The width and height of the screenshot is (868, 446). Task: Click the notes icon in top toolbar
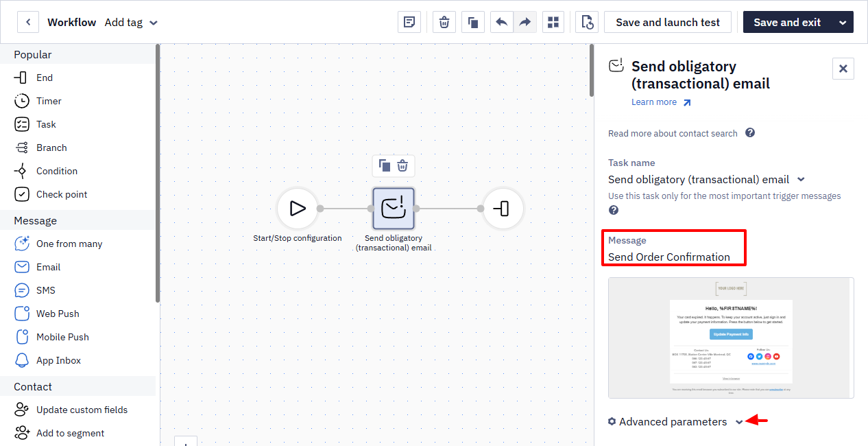409,22
